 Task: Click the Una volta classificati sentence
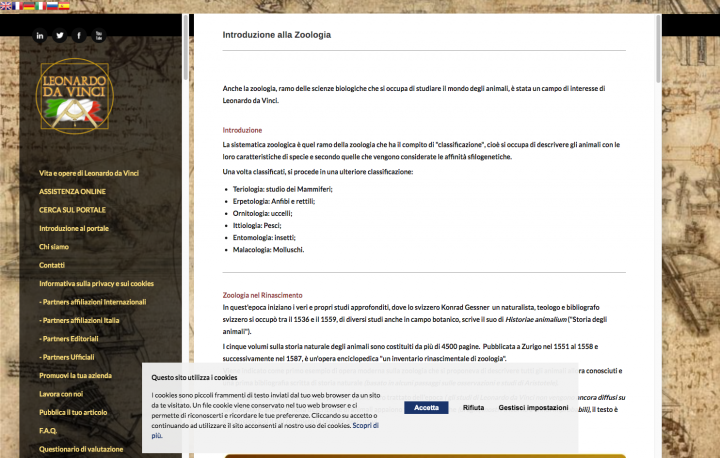(318, 172)
